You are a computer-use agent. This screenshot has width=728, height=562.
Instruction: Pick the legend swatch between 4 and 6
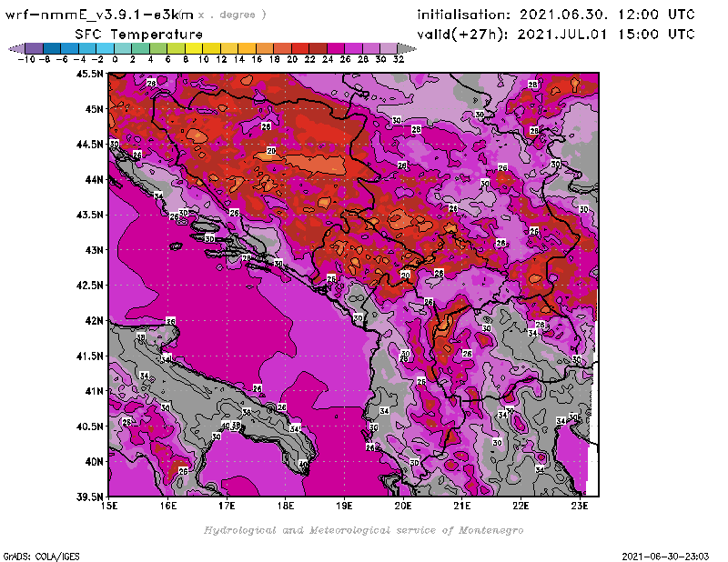(158, 49)
